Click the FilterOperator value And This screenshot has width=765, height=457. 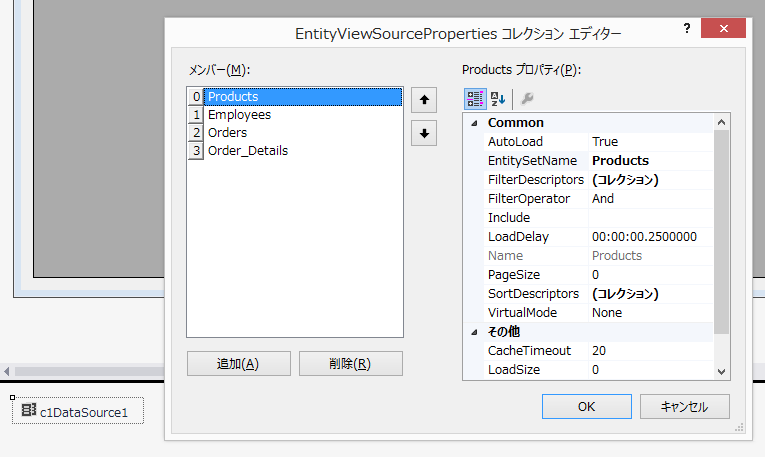point(651,199)
